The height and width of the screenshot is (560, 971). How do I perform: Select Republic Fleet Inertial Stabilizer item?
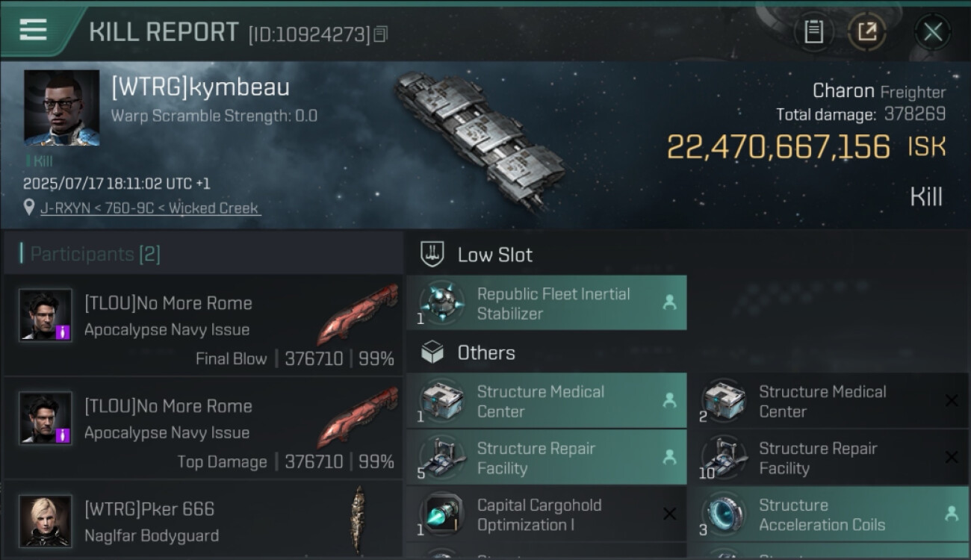pyautogui.click(x=546, y=303)
